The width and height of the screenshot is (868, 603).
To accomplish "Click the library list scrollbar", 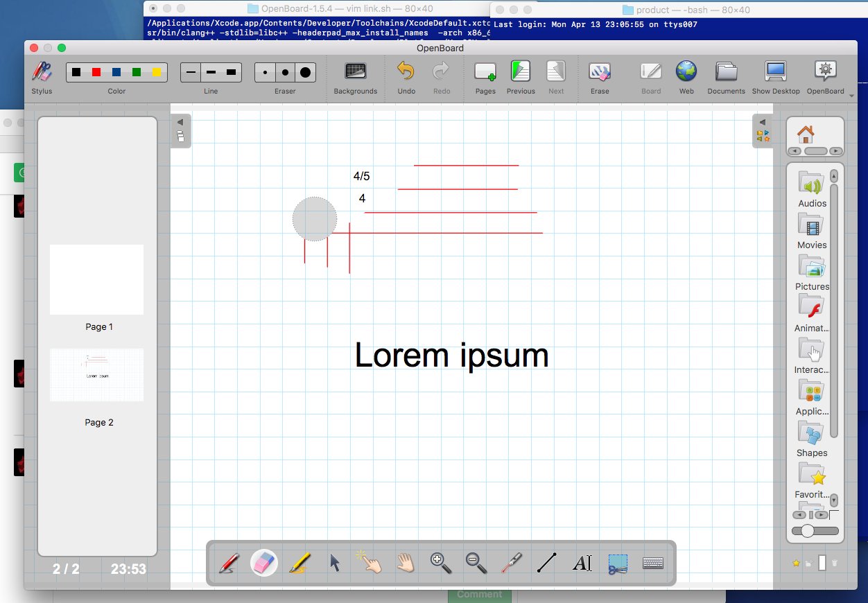I will coord(834,311).
